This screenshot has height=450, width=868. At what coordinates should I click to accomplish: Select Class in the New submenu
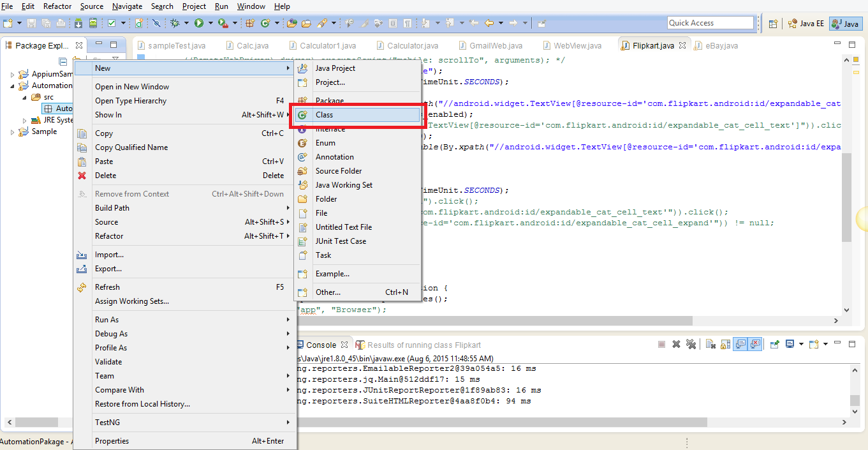(x=357, y=115)
